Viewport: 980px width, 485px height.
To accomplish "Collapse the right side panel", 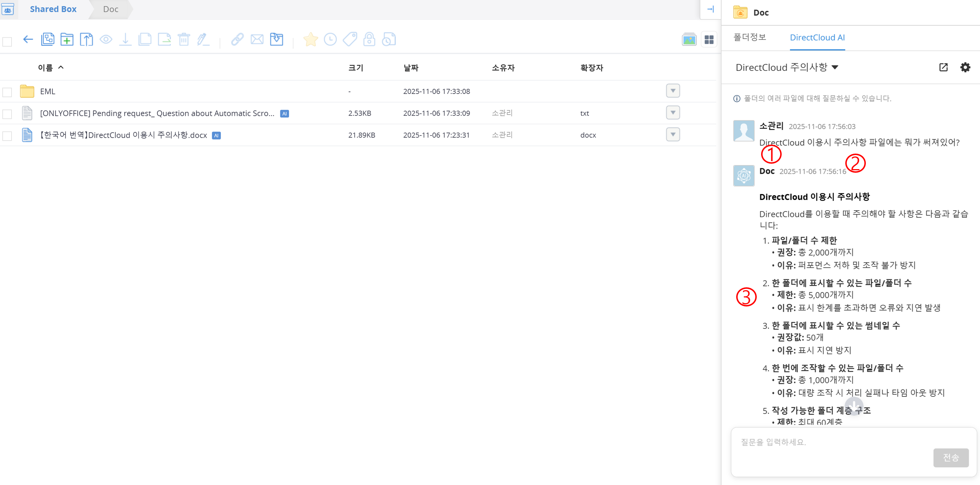I will (710, 9).
